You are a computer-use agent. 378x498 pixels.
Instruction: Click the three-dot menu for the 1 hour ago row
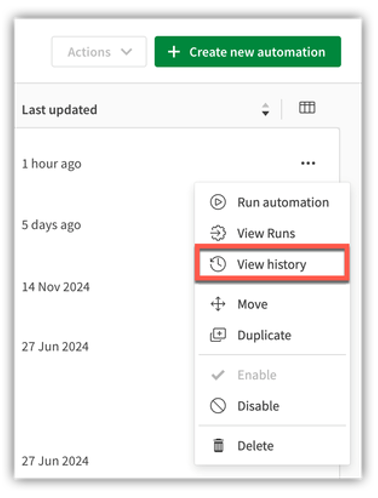click(308, 163)
